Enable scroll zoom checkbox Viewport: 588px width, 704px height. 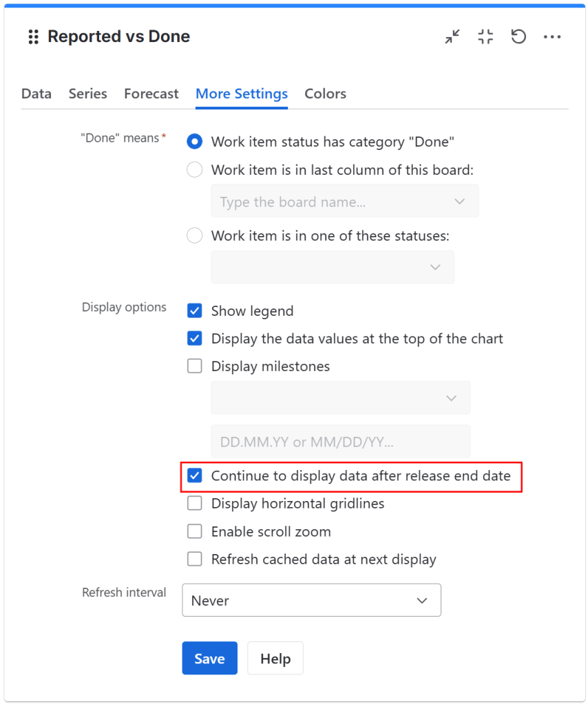click(x=195, y=531)
